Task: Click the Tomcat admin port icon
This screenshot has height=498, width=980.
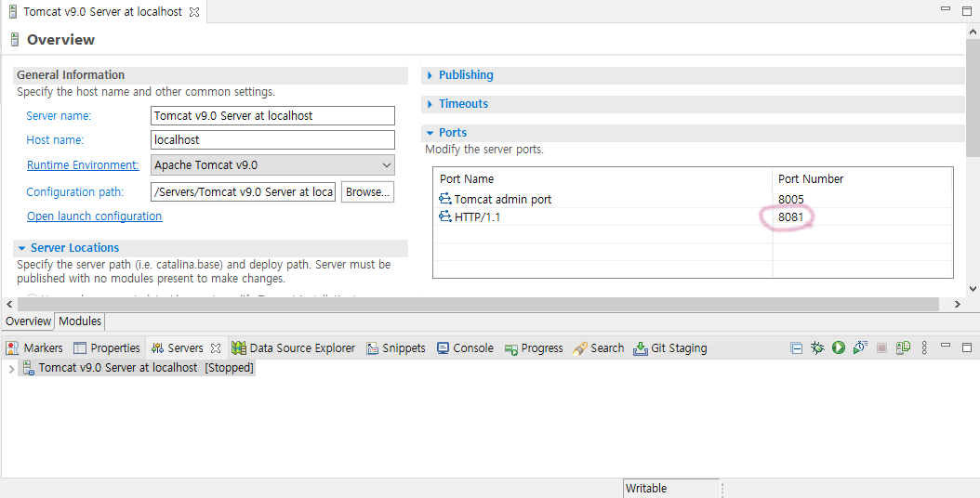Action: coord(445,200)
